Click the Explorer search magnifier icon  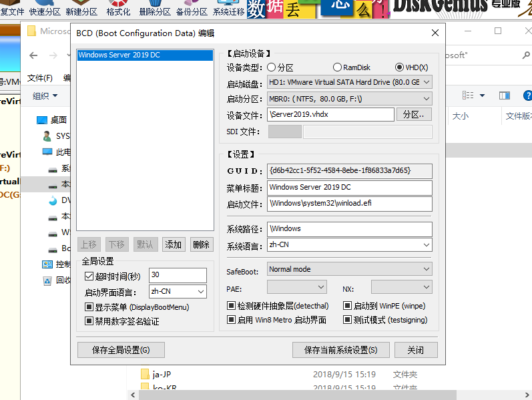coord(526,55)
